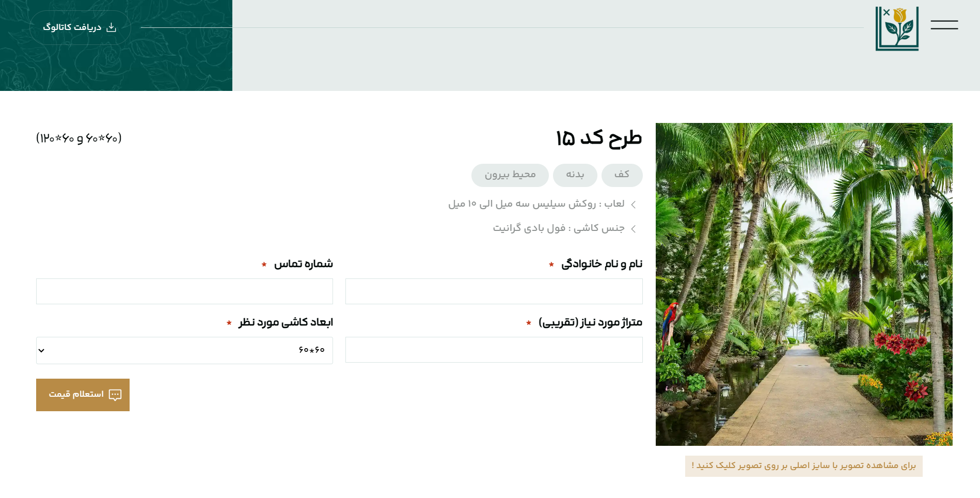Open the palm garden product image
The image size is (980, 498).
pyautogui.click(x=804, y=284)
